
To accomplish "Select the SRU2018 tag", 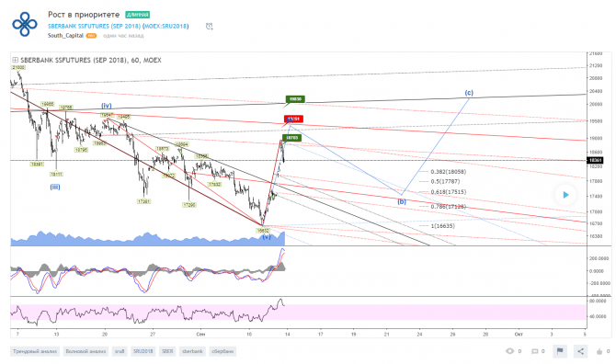I will pos(143,351).
